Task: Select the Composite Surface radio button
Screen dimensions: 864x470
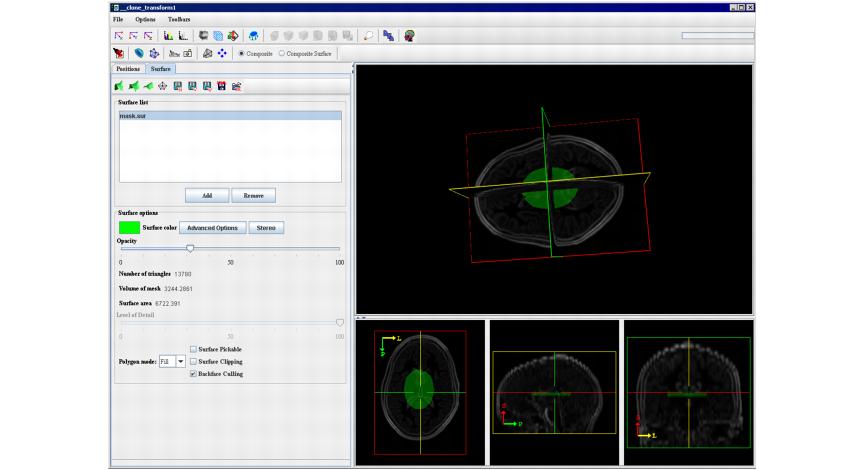Action: pyautogui.click(x=282, y=53)
